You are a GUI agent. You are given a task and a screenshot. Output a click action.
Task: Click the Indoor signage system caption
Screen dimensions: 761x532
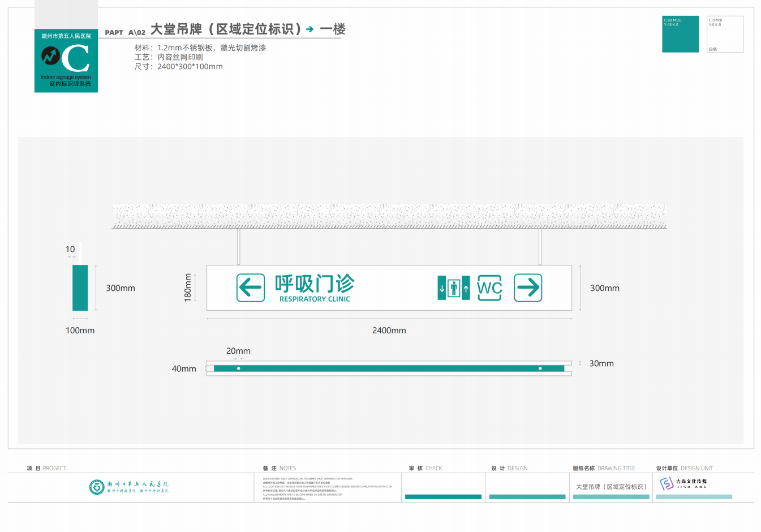66,77
